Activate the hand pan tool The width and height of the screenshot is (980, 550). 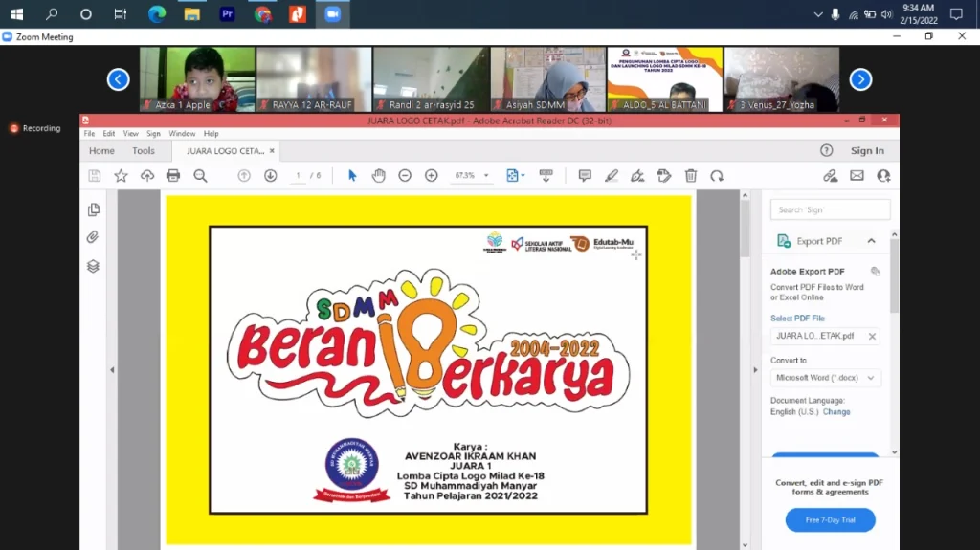tap(379, 176)
